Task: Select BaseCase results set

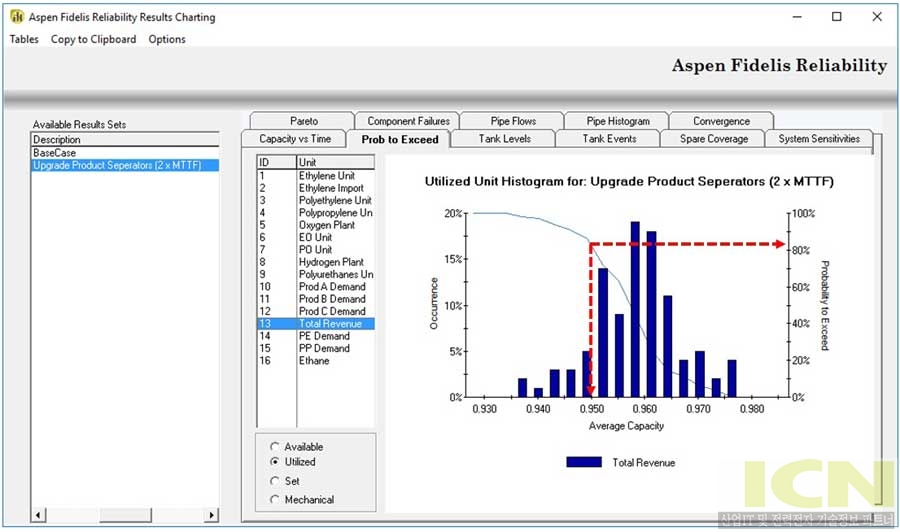Action: (54, 153)
